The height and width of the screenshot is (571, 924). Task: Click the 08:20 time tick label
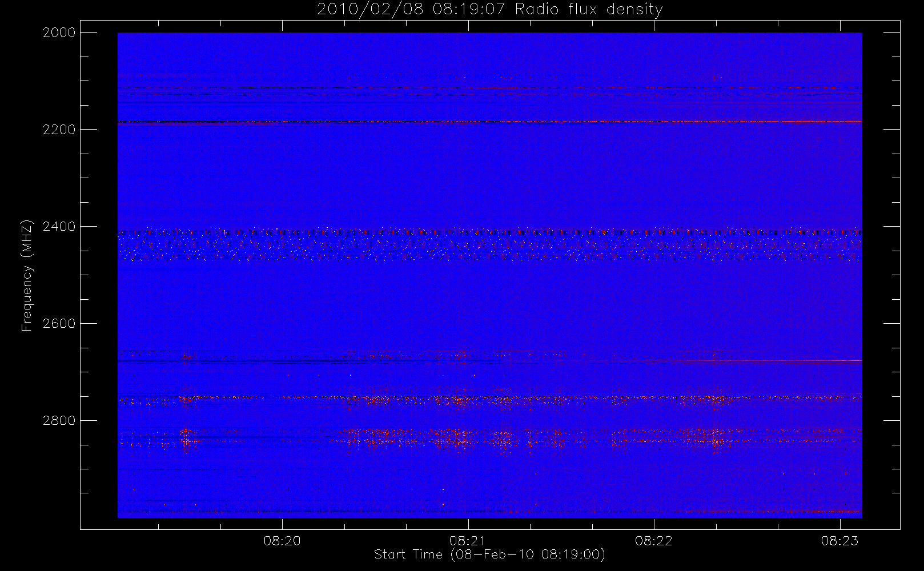click(282, 541)
